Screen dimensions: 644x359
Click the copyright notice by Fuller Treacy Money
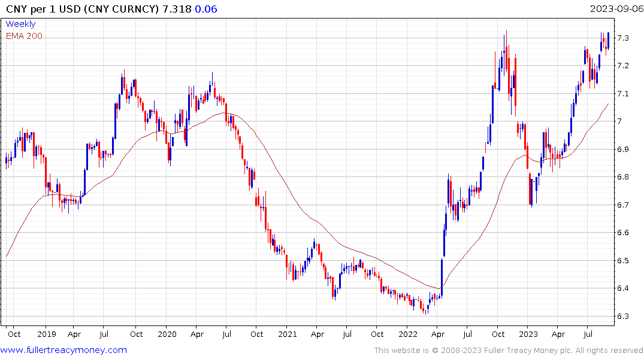coord(509,351)
